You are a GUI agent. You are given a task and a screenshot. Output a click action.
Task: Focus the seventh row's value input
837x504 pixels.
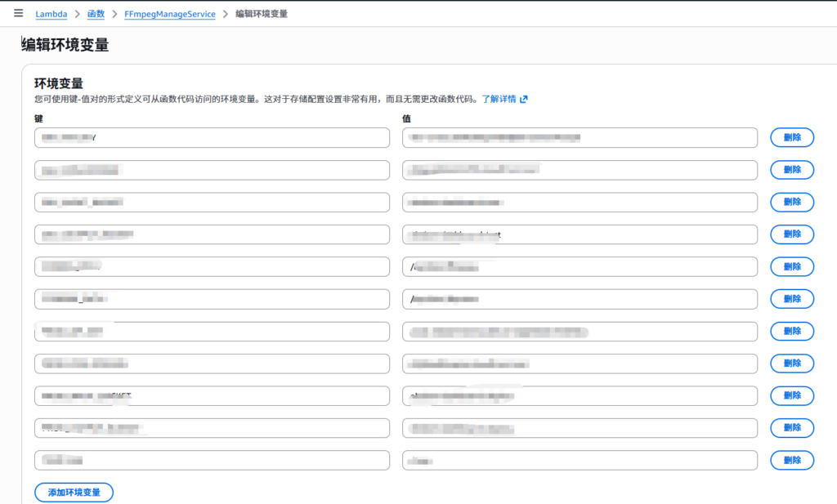click(x=580, y=332)
